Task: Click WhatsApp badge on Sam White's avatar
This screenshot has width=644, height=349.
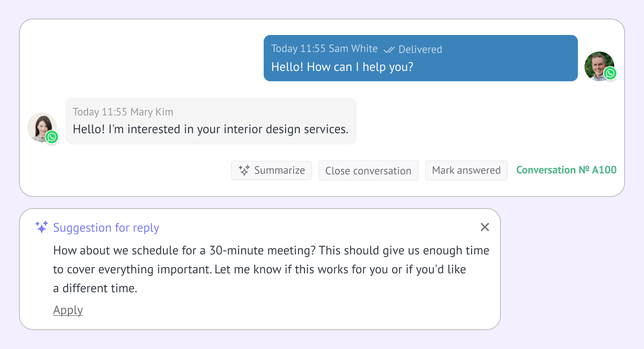Action: coord(610,73)
